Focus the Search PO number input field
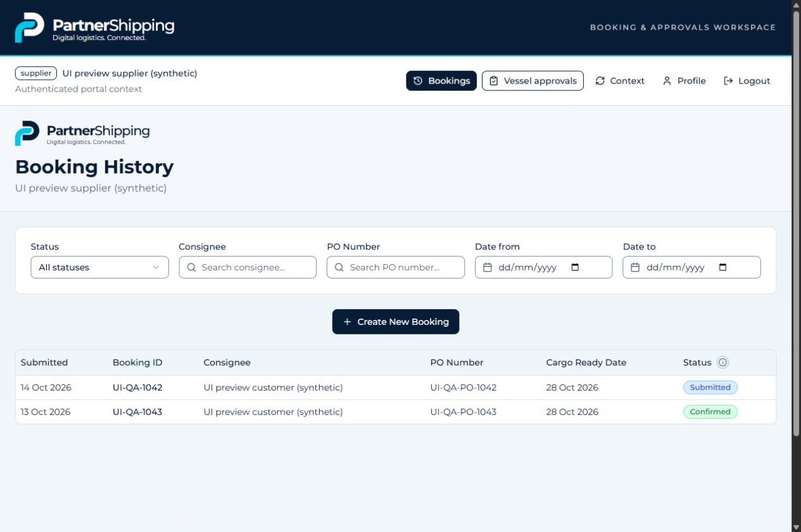 (396, 267)
